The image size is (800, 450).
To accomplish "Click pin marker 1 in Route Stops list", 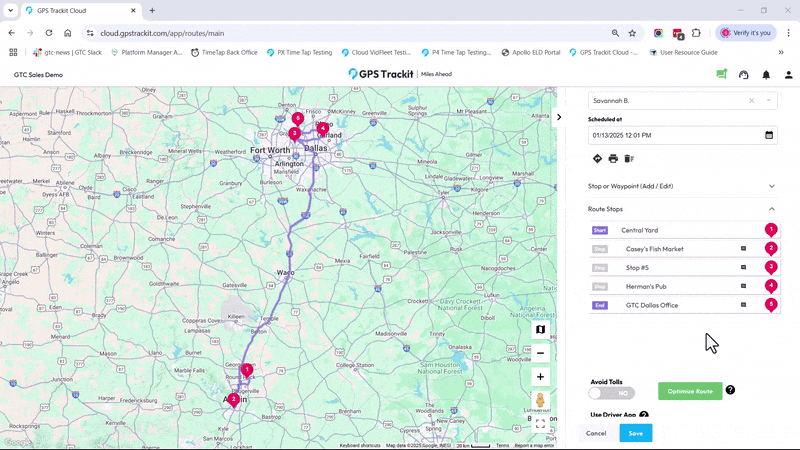I will click(771, 230).
